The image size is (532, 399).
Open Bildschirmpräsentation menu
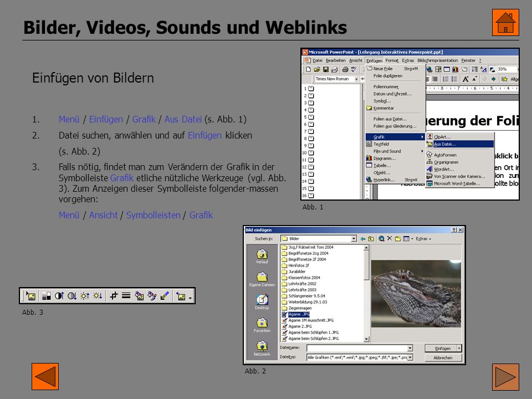[437, 60]
